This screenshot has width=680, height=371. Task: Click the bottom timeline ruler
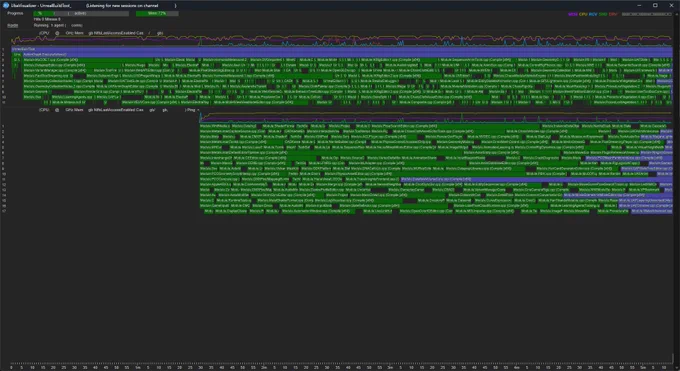pyautogui.click(x=342, y=366)
